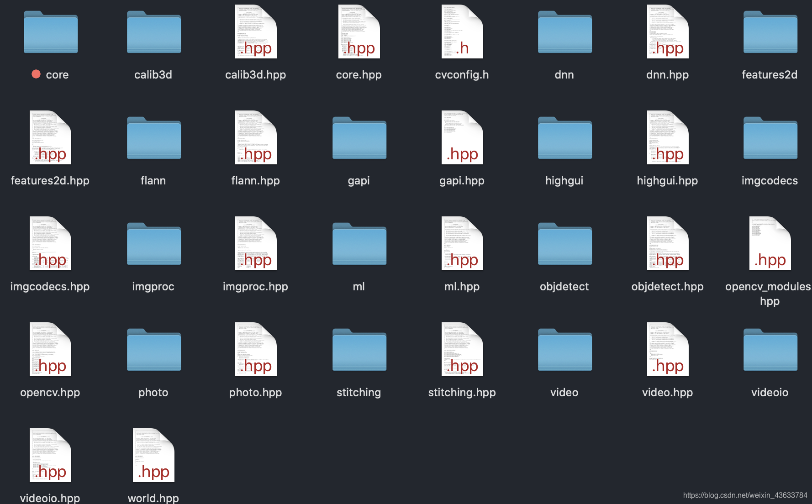The width and height of the screenshot is (812, 504).
Task: Click the highgui.hpp file icon
Action: click(x=668, y=137)
